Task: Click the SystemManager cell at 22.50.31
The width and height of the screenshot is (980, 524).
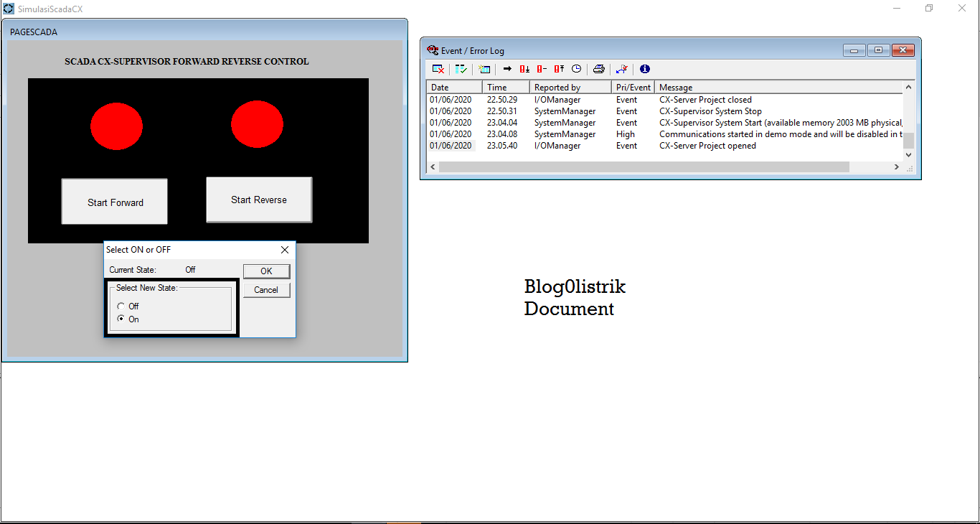Action: pos(565,111)
